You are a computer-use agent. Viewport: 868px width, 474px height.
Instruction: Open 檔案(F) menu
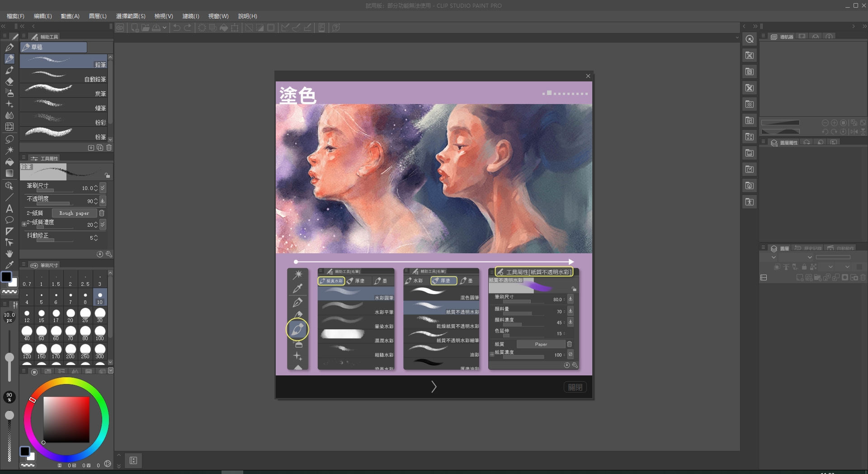[16, 16]
